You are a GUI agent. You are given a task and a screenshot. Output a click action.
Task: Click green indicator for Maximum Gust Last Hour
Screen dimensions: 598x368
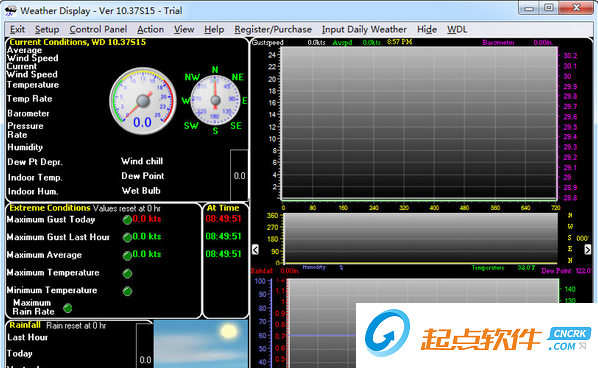(x=127, y=238)
